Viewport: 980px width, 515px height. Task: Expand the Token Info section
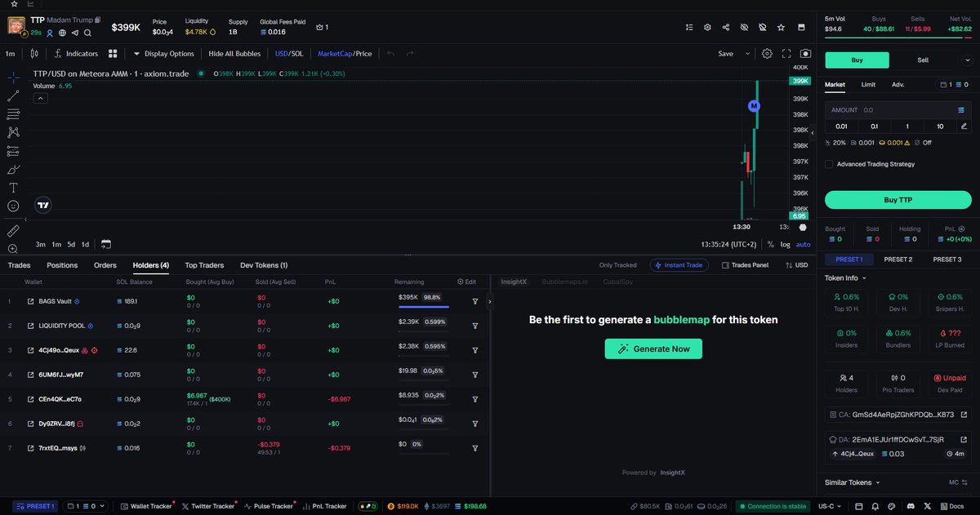[847, 277]
